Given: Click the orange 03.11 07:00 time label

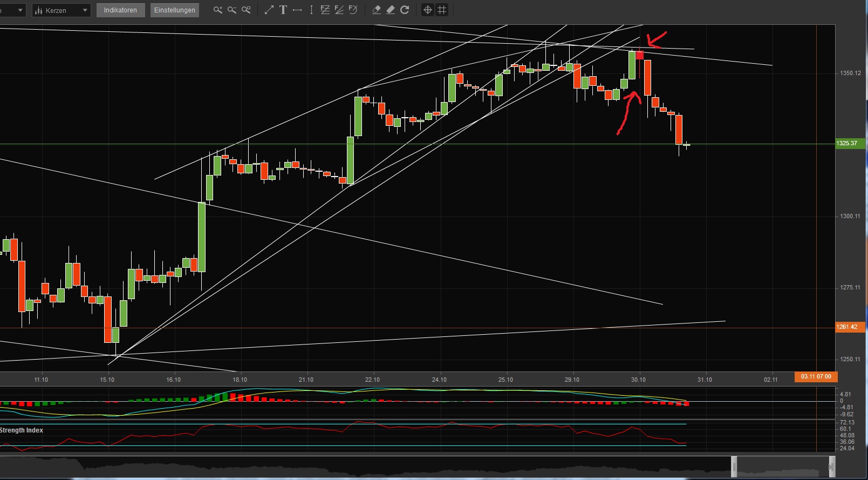Looking at the screenshot, I should coord(816,376).
